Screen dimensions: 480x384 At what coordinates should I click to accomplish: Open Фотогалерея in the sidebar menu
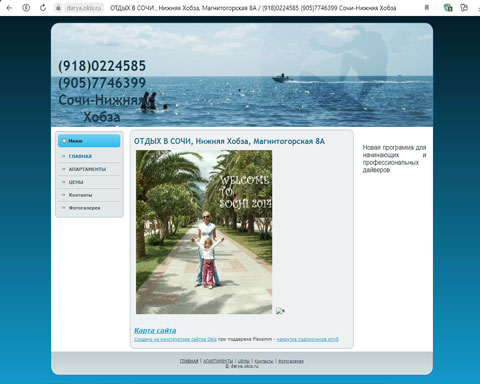84,208
